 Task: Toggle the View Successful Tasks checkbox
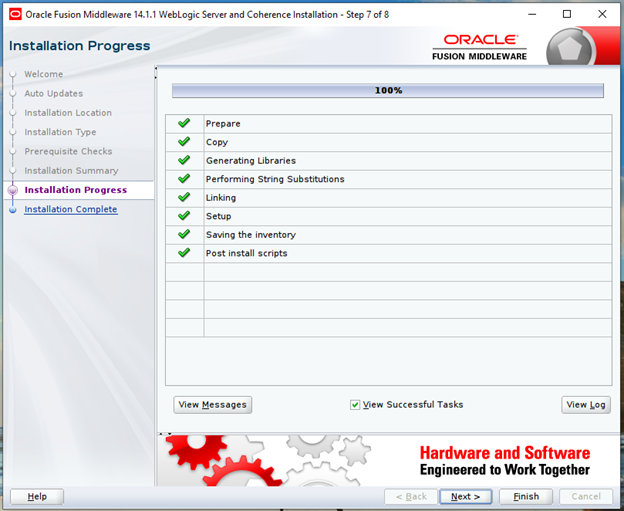tap(355, 405)
